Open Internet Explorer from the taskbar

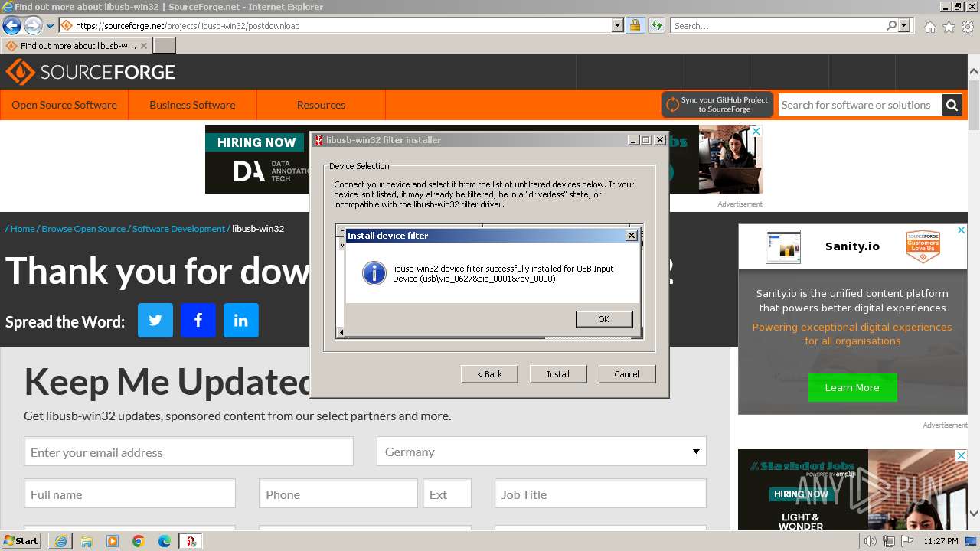coord(60,541)
